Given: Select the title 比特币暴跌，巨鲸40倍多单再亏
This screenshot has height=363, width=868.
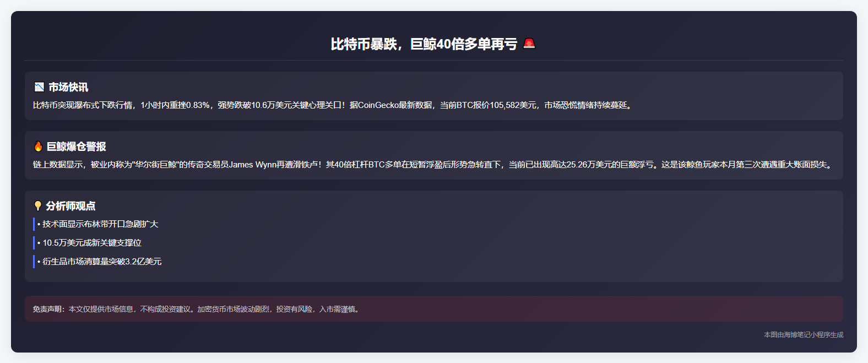Looking at the screenshot, I should pyautogui.click(x=424, y=44).
